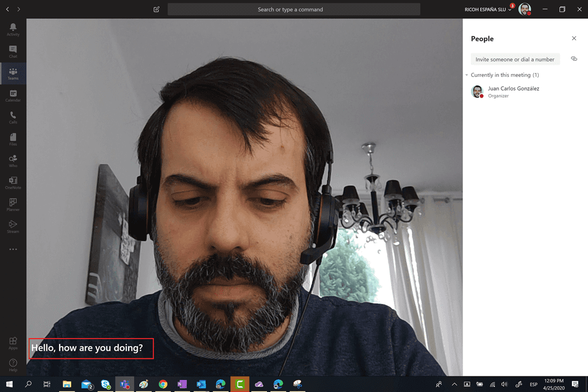
Task: Open the Edge icon next to Outlook
Action: [220, 384]
